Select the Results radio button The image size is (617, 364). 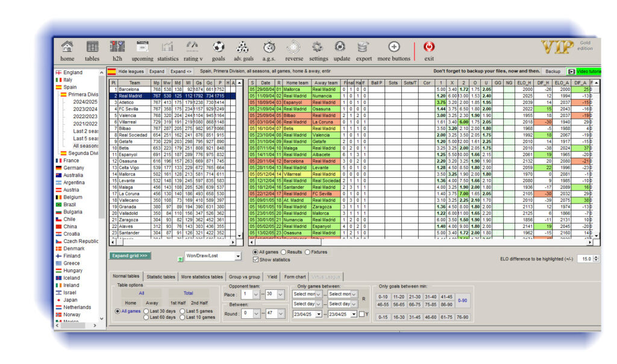[x=283, y=253]
